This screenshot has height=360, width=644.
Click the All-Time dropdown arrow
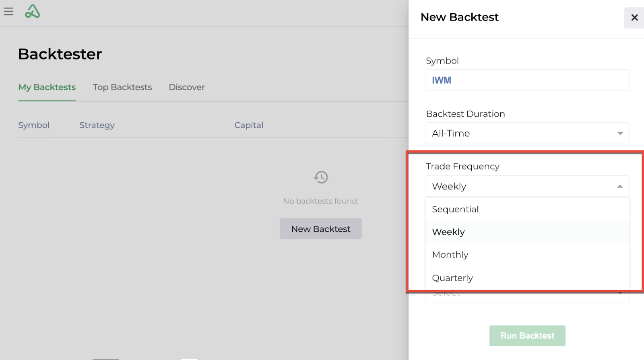(620, 134)
